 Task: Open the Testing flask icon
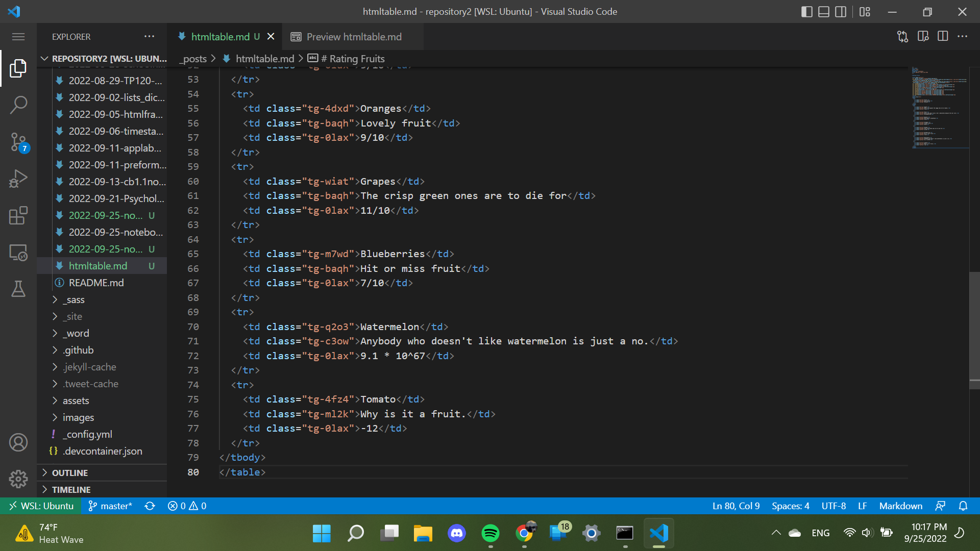[x=18, y=289]
